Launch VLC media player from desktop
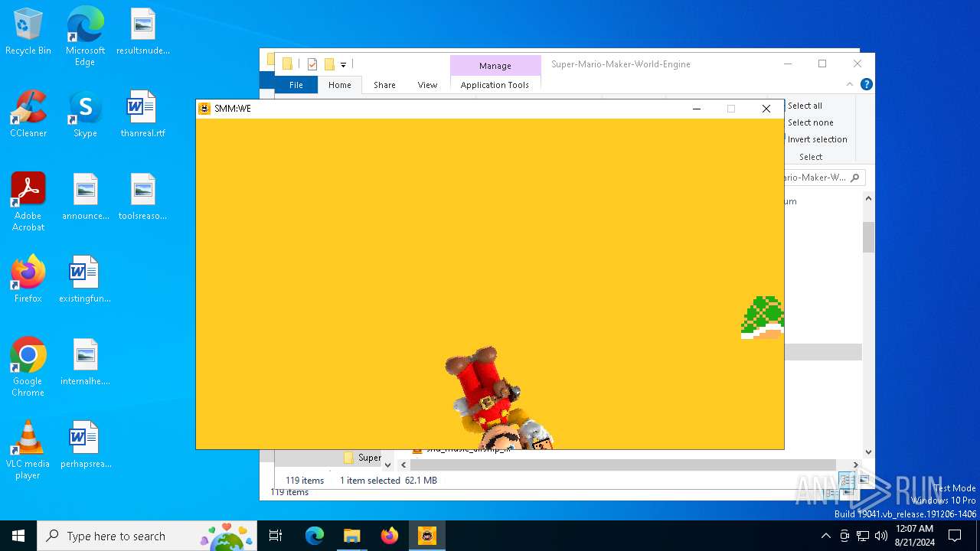980x551 pixels. pyautogui.click(x=28, y=450)
